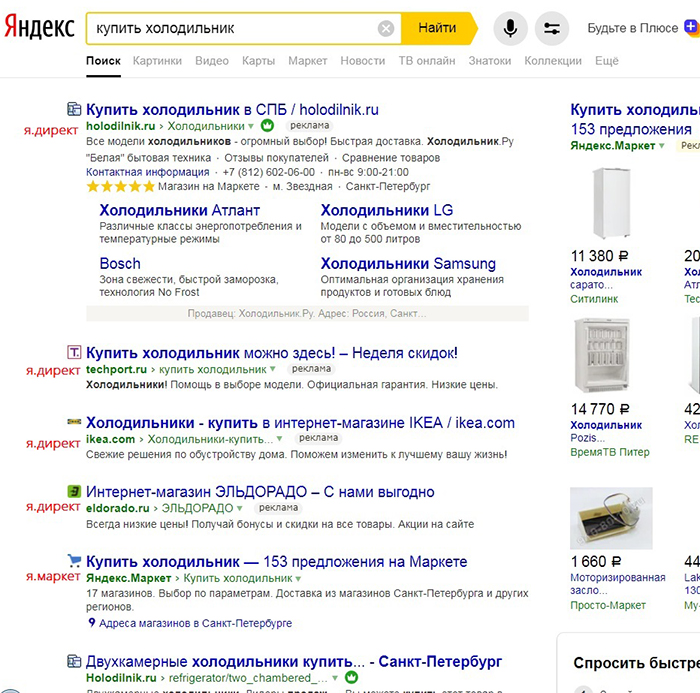This screenshot has width=700, height=693.
Task: Click the green ikea.com domain link
Action: [110, 439]
